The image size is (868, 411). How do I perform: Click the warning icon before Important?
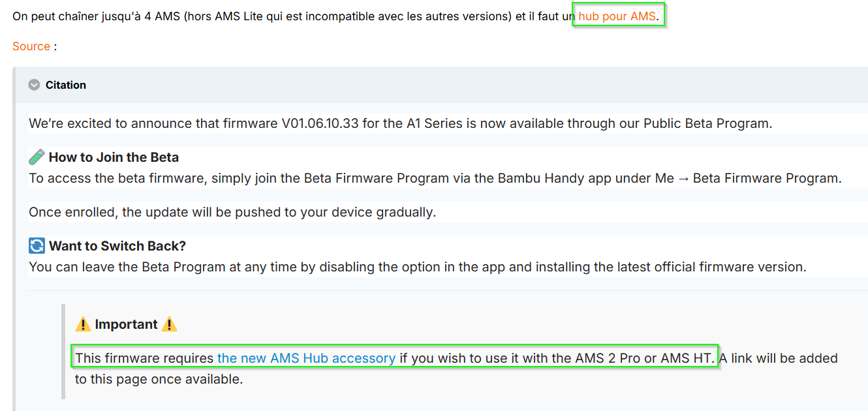point(83,324)
